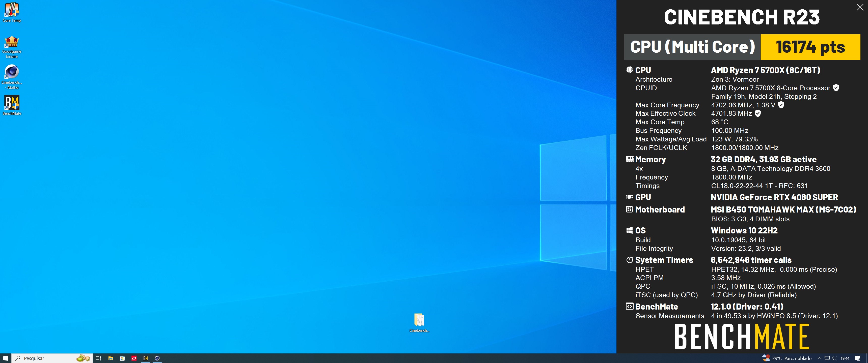868x363 pixels.
Task: Click the 12.1.0 (Driver: 0.41) version
Action: (747, 307)
